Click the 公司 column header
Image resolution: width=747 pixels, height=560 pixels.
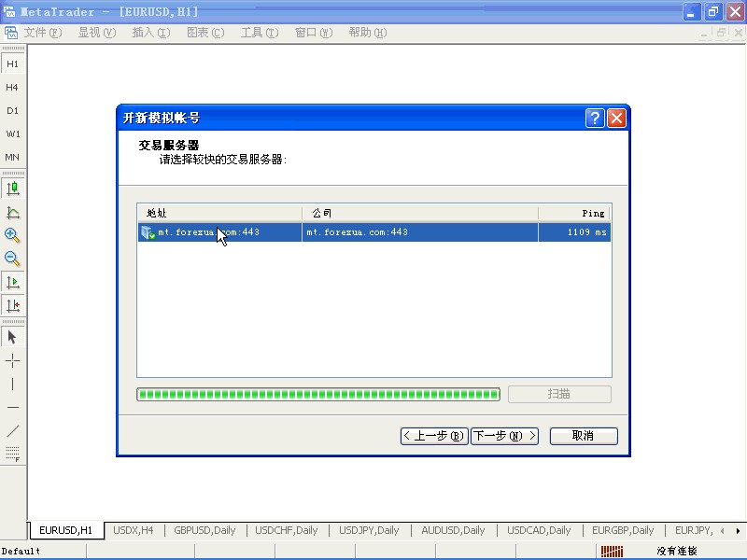pyautogui.click(x=419, y=213)
